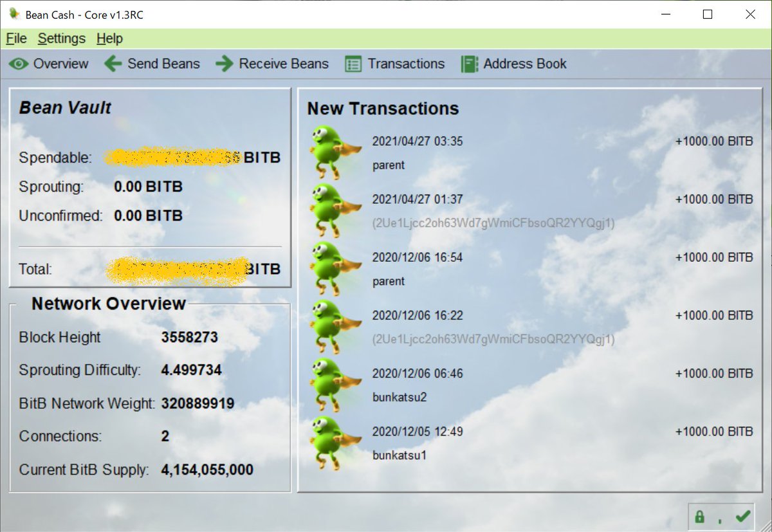Open the Settings menu
Viewport: 772px width, 532px height.
[x=61, y=39]
